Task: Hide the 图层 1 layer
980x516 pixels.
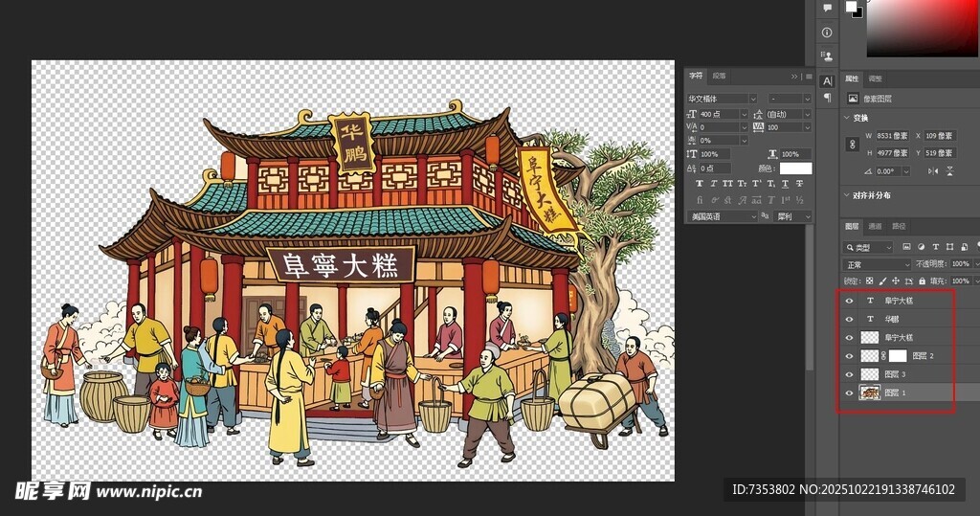Action: tap(849, 393)
